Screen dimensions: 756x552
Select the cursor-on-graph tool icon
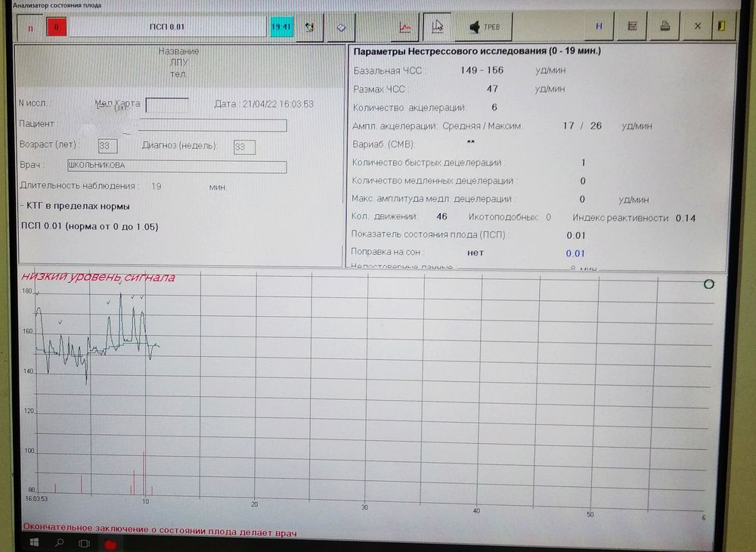437,26
